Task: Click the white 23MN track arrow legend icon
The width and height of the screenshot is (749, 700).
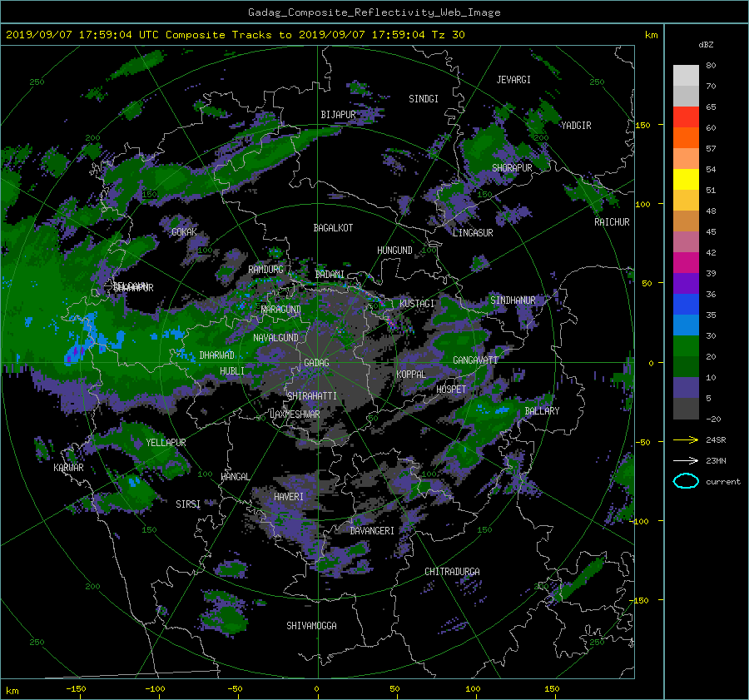Action: tap(686, 460)
